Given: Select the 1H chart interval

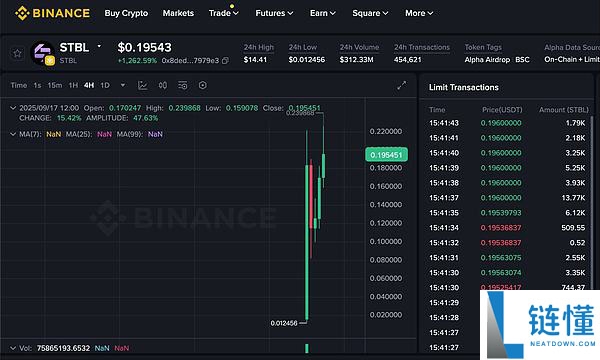Looking at the screenshot, I should pos(73,85).
